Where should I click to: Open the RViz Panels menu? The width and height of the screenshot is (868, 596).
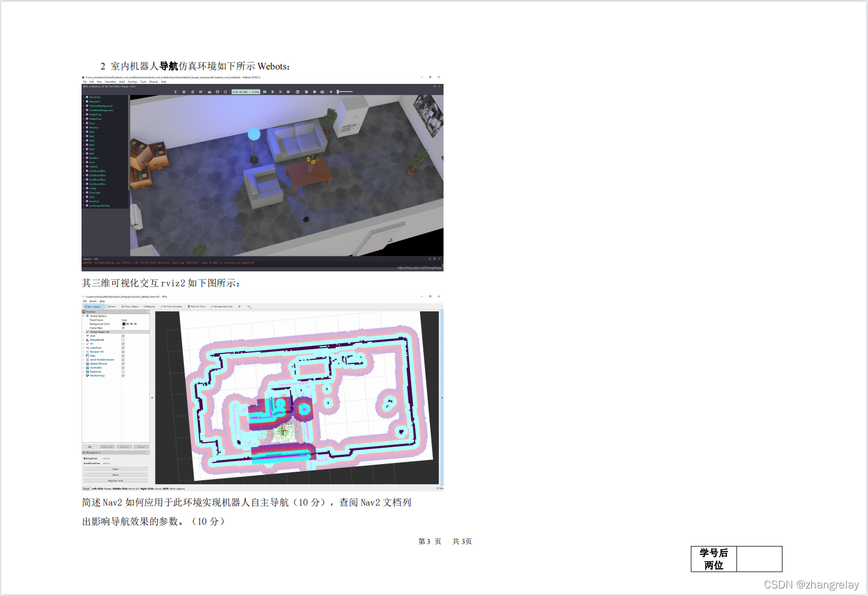93,301
